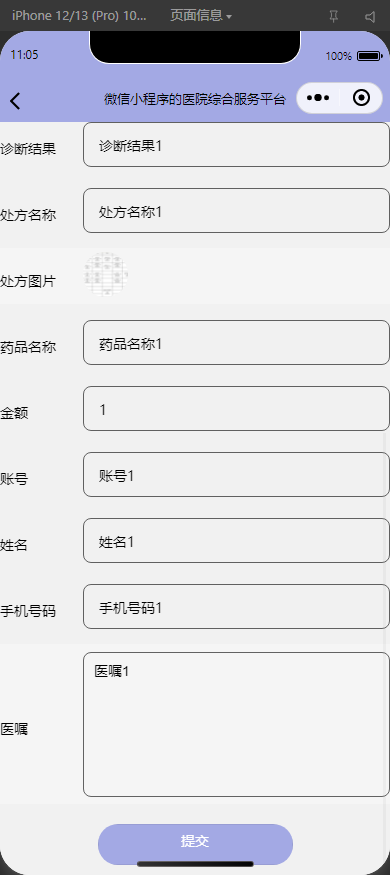This screenshot has height=875, width=390.
Task: Focus the 诊断结果 input field
Action: (x=236, y=145)
